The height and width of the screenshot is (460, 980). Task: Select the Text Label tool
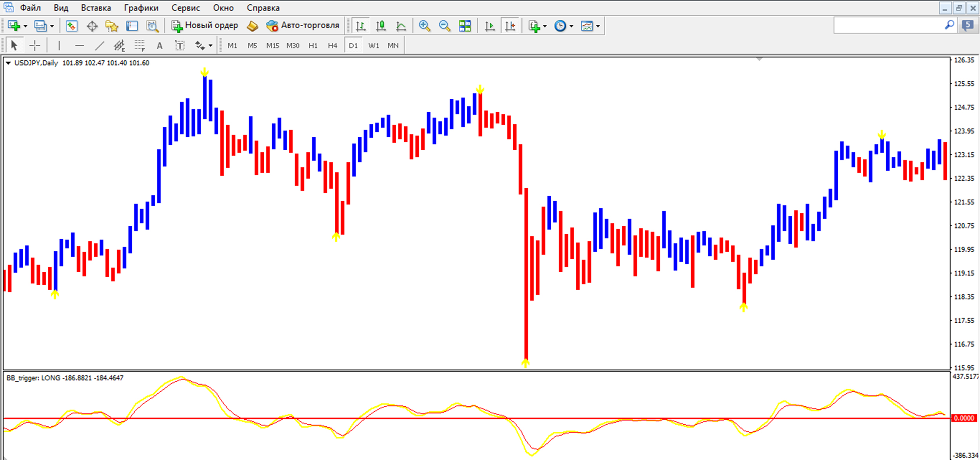(180, 46)
